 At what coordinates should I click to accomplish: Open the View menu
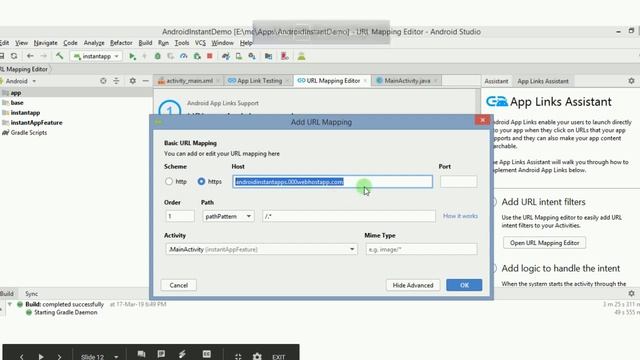21,43
